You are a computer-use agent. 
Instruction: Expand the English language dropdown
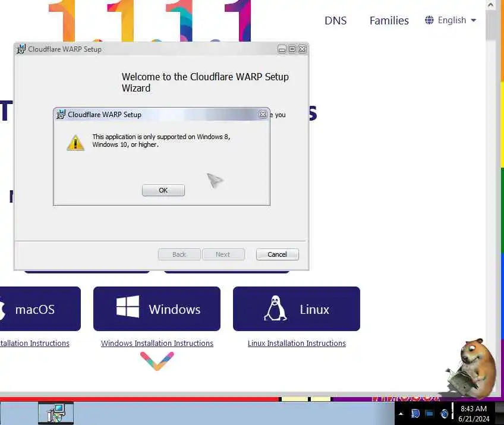coord(451,20)
